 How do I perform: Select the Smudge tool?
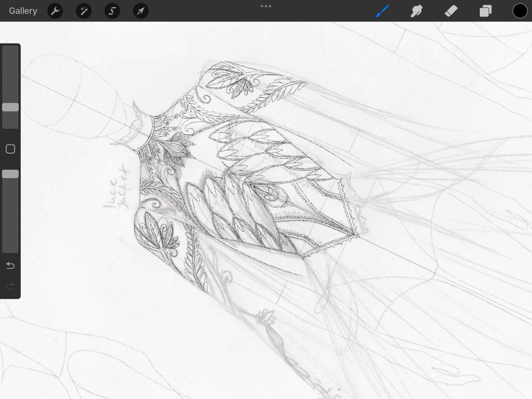[x=417, y=11]
